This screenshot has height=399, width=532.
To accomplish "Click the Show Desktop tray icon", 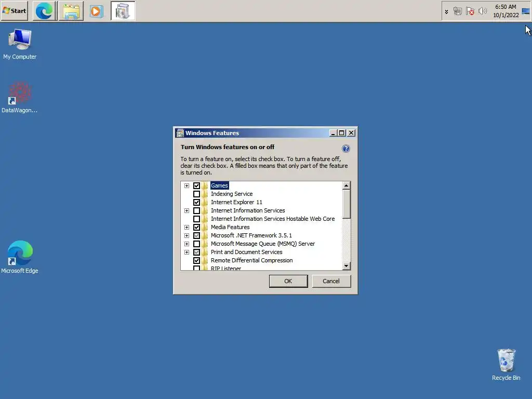I will point(526,11).
